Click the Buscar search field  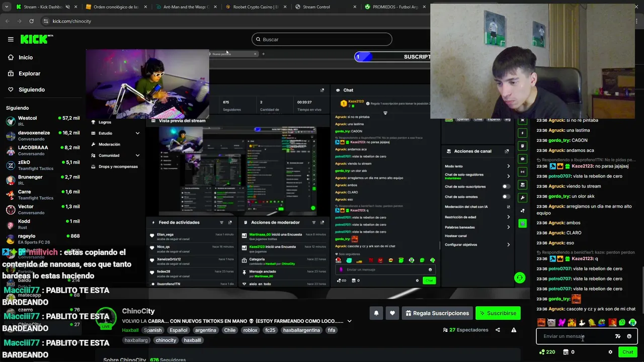(x=322, y=39)
